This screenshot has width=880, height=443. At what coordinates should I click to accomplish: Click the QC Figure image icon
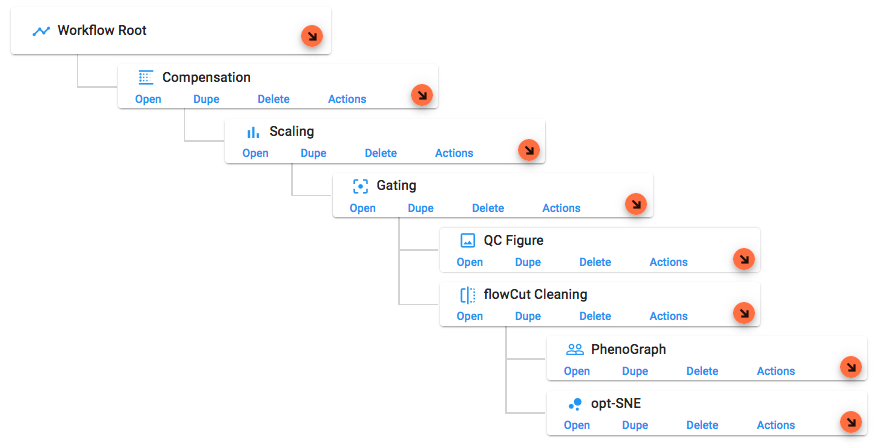pos(467,240)
